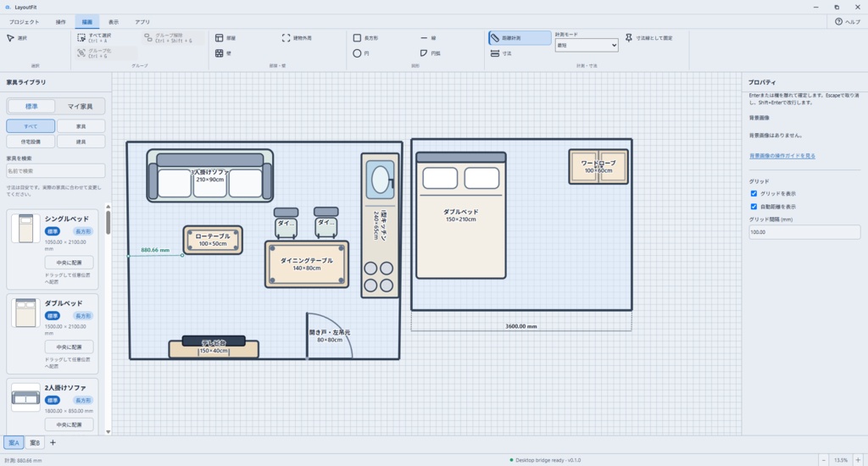Toggle the 距離計測 measure tool
Image resolution: width=868 pixels, height=466 pixels.
(x=520, y=38)
